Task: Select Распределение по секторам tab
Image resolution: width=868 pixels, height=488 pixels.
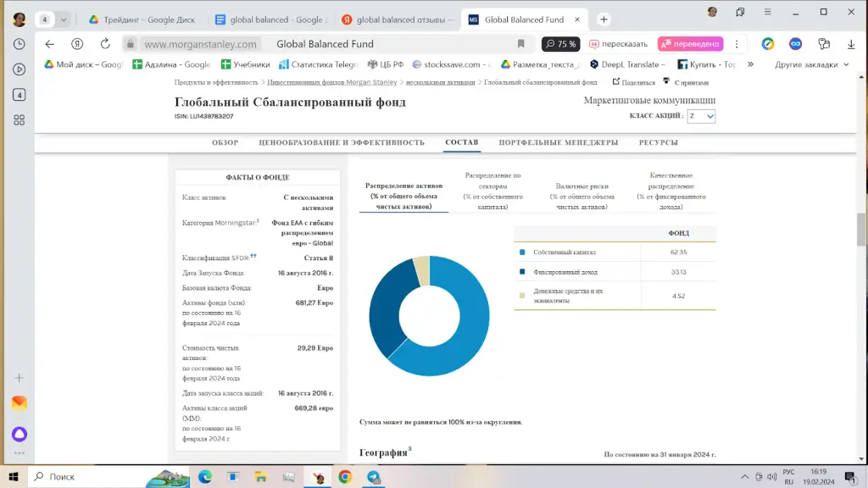Action: (x=492, y=191)
